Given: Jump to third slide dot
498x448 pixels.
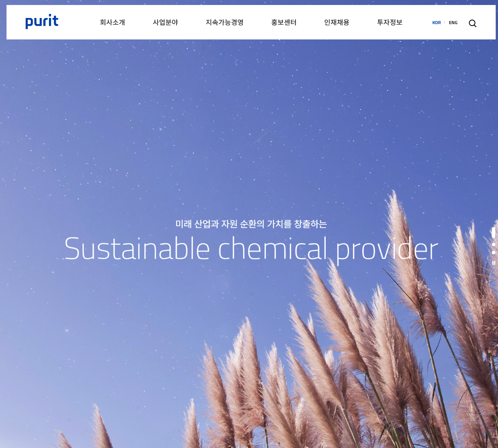Looking at the screenshot, I should (x=494, y=252).
